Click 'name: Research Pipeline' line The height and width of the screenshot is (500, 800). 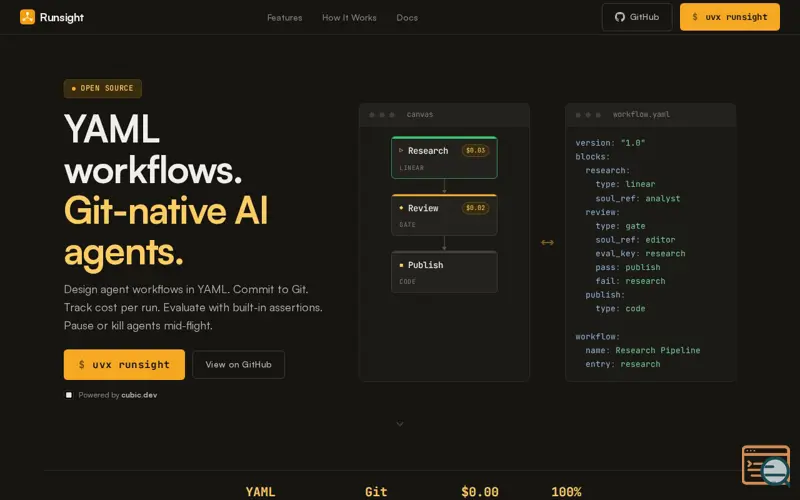click(x=643, y=350)
